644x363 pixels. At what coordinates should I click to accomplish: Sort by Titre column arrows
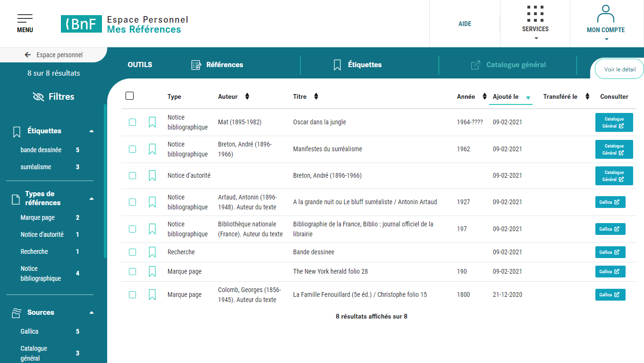(316, 96)
